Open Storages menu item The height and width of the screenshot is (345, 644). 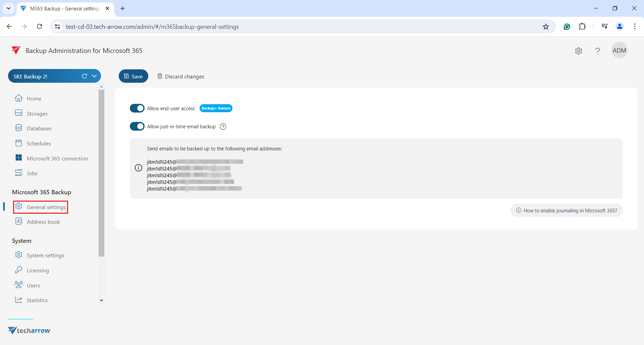[37, 114]
